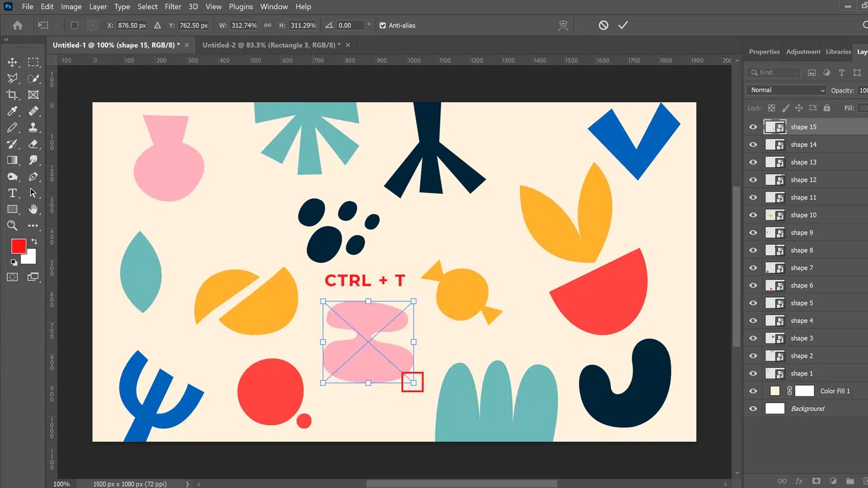The image size is (868, 488).
Task: Hide the shape 15 layer
Action: [x=753, y=127]
